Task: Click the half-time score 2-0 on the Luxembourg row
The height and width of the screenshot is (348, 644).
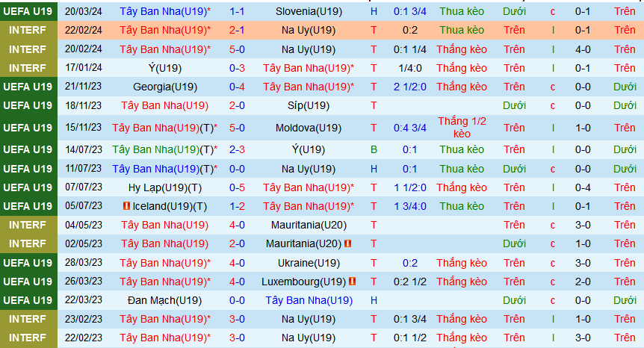Action: (583, 282)
